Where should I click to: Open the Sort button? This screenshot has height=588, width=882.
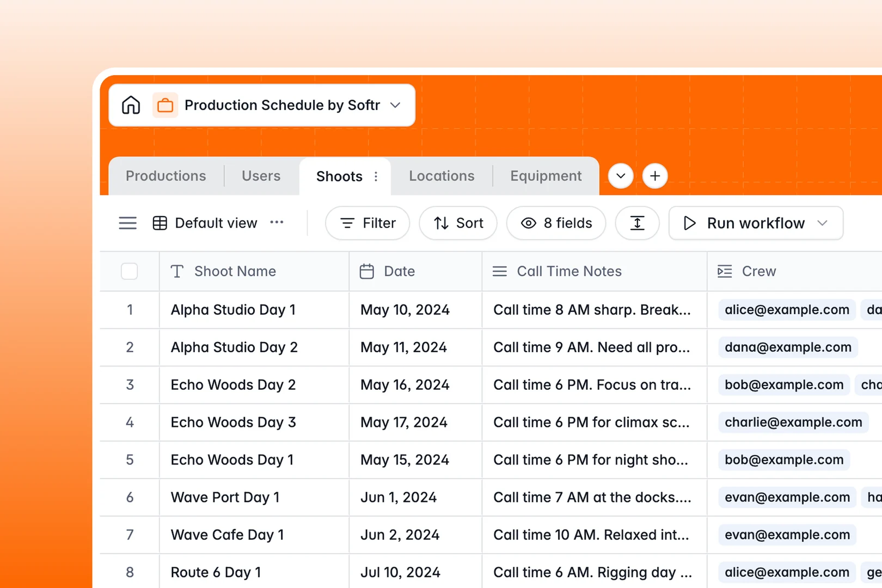point(458,223)
